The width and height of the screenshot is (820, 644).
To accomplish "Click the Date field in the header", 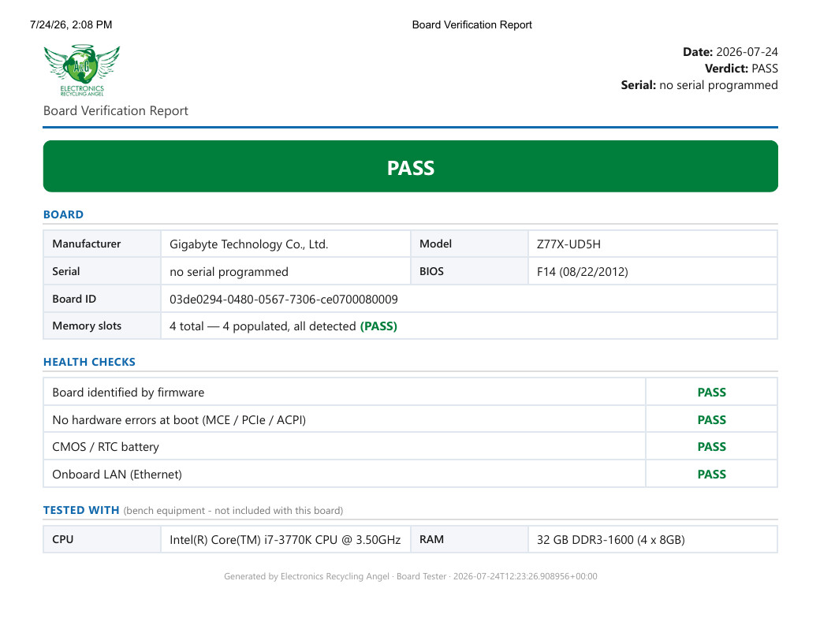I will [730, 52].
